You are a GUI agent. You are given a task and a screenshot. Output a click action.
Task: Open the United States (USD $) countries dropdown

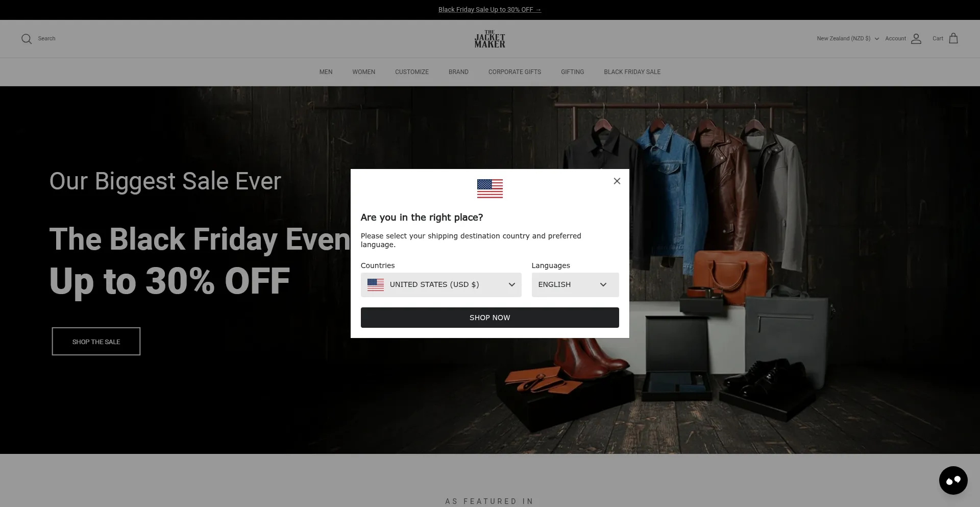pyautogui.click(x=441, y=285)
